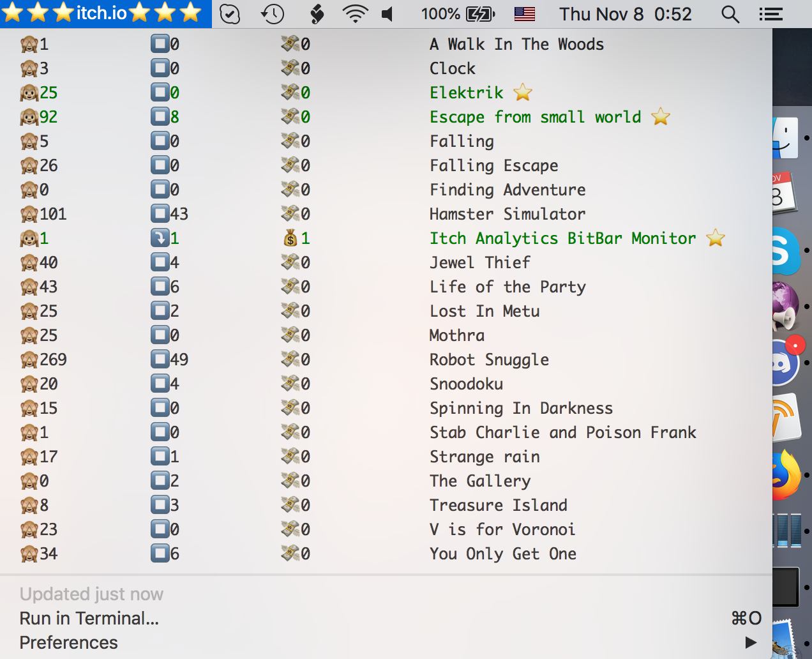Image resolution: width=812 pixels, height=659 pixels.
Task: Open Notification Center from the menu bar
Action: click(x=771, y=13)
